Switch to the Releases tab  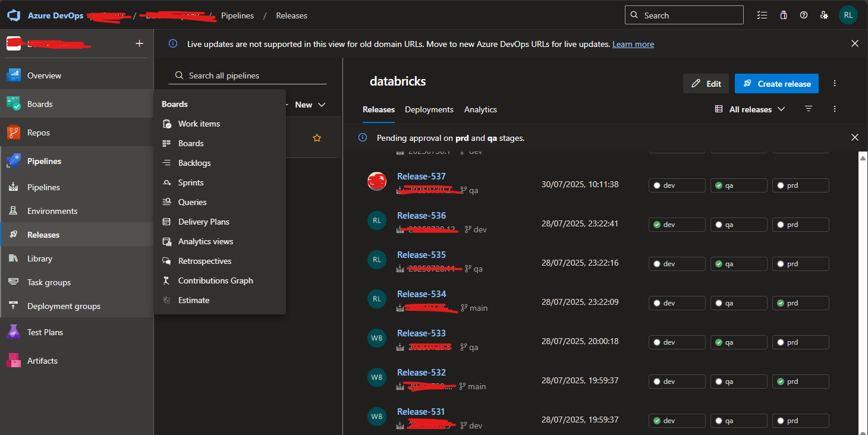[x=379, y=109]
